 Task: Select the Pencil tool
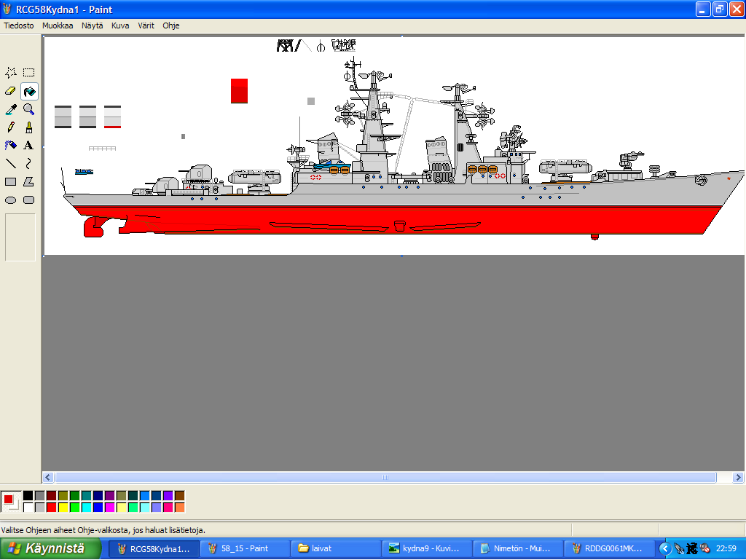(x=11, y=127)
